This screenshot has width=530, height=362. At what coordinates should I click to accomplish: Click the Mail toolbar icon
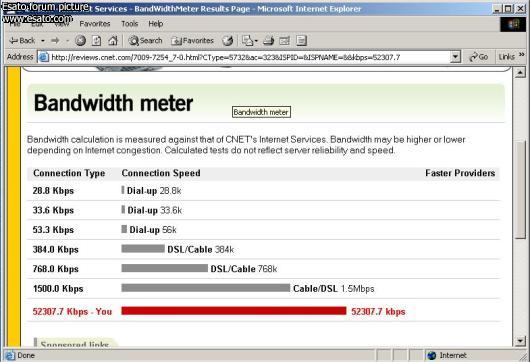coord(249,41)
